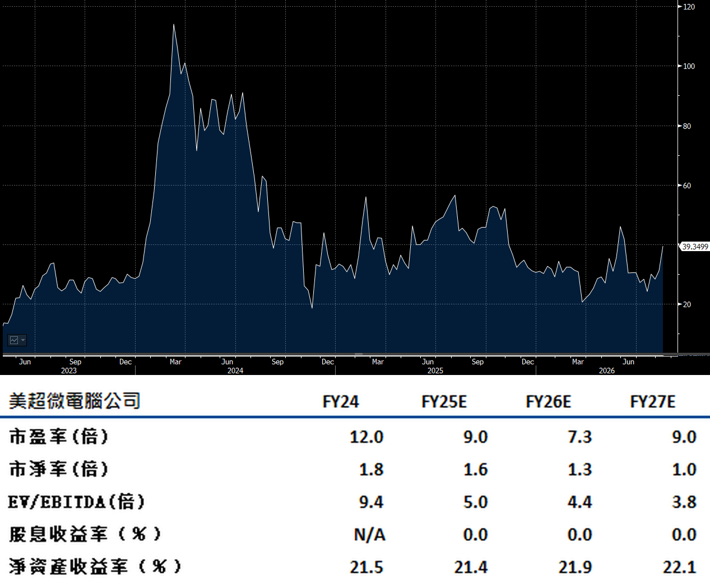Click the 股息收益率(%) row label
Screen dimensions: 710x588
85,534
